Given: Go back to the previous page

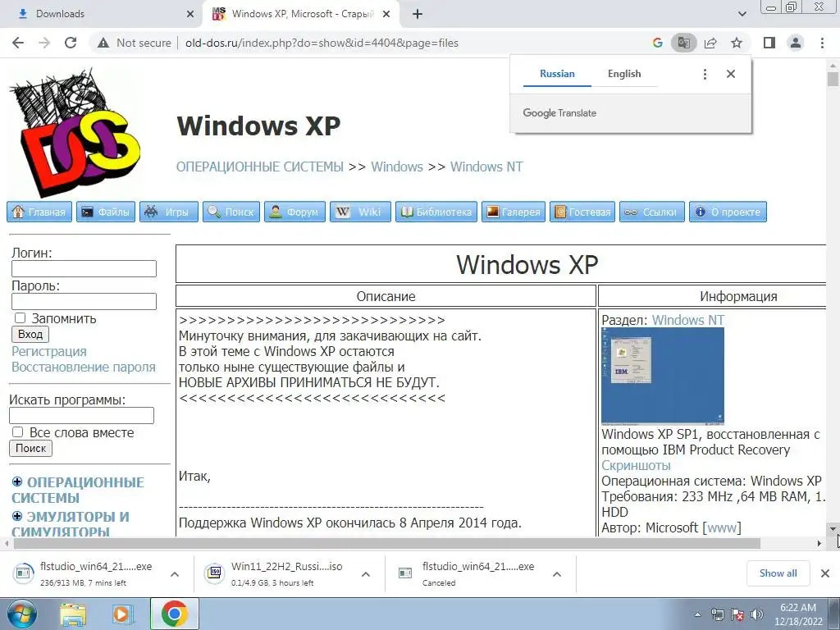Looking at the screenshot, I should point(18,43).
